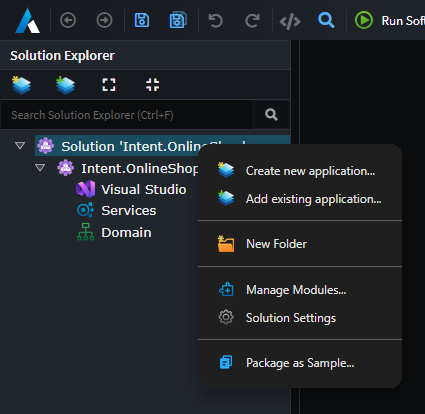Click the Add existing application menu icon
Viewport: 425px width, 414px height.
(226, 198)
